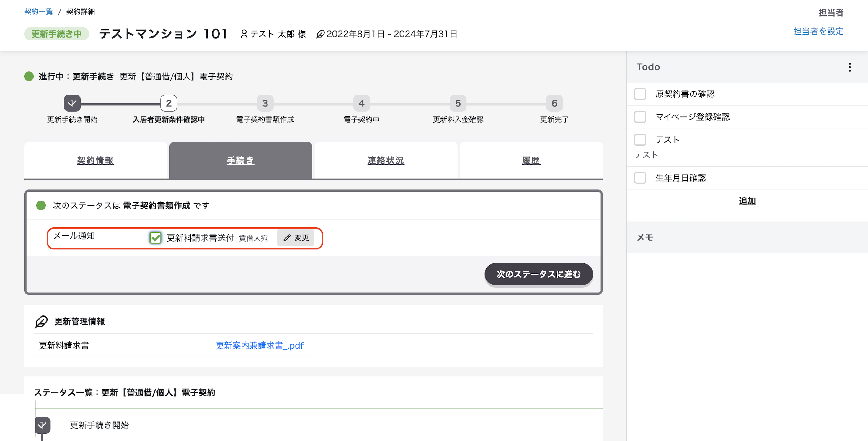Toggle the 更新料請求書送付 mail notification checkbox
Viewport: 868px width, 441px height.
pyautogui.click(x=155, y=238)
